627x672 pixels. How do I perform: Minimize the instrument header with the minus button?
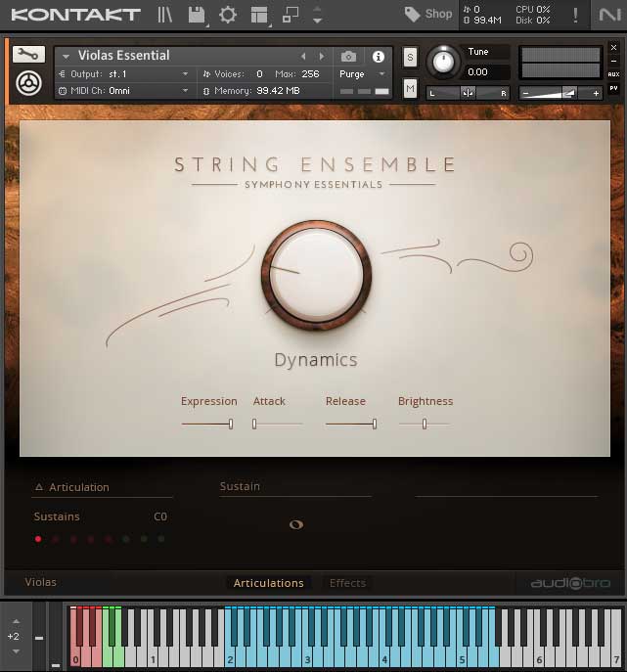point(613,62)
